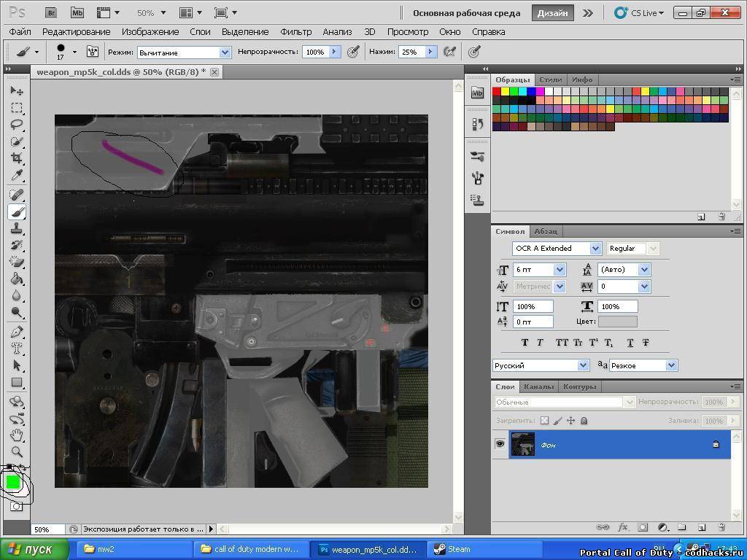Select the Crop tool
This screenshot has width=747, height=560.
pyautogui.click(x=17, y=158)
